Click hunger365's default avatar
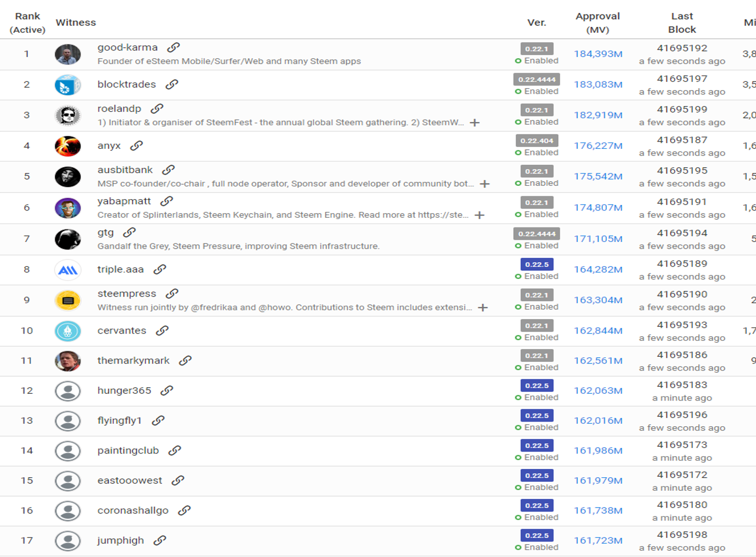756x557 pixels. click(x=68, y=391)
